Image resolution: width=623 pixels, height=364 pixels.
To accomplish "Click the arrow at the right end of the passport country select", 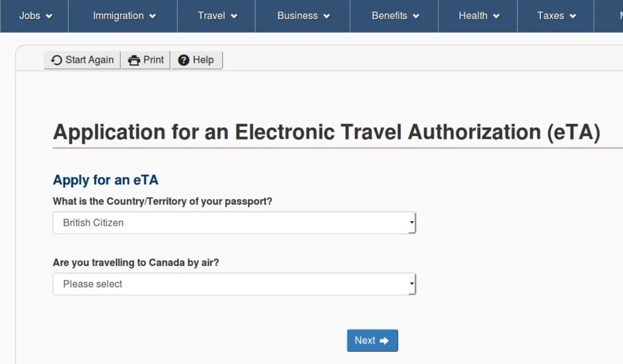I will (412, 223).
